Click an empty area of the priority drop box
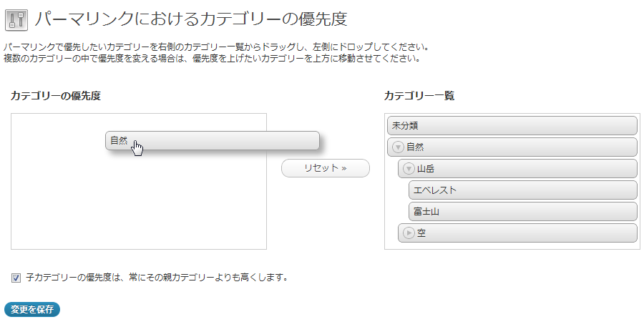 (138, 205)
